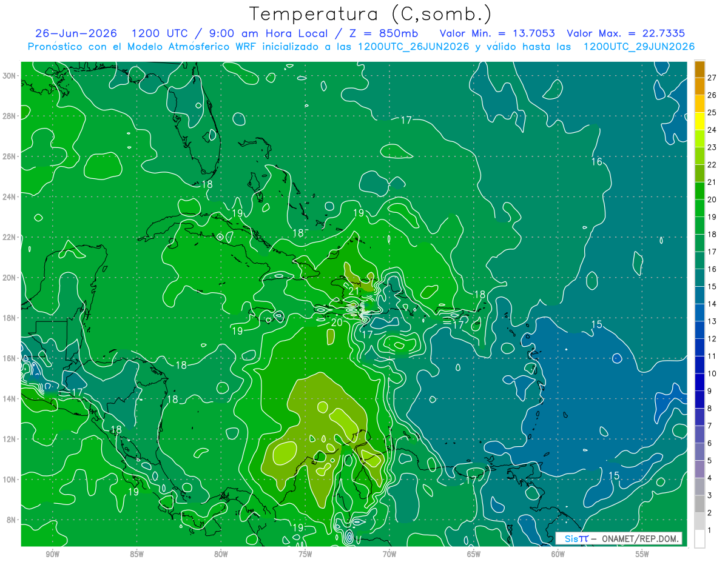Select the 20N latitude label
The height and width of the screenshot is (562, 728).
click(x=10, y=278)
